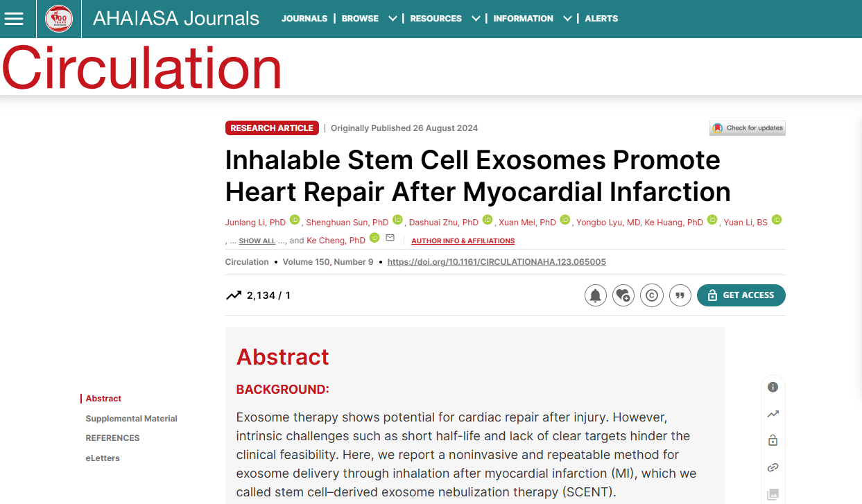Image resolution: width=862 pixels, height=504 pixels.
Task: Click the alert bell icon
Action: click(x=595, y=295)
